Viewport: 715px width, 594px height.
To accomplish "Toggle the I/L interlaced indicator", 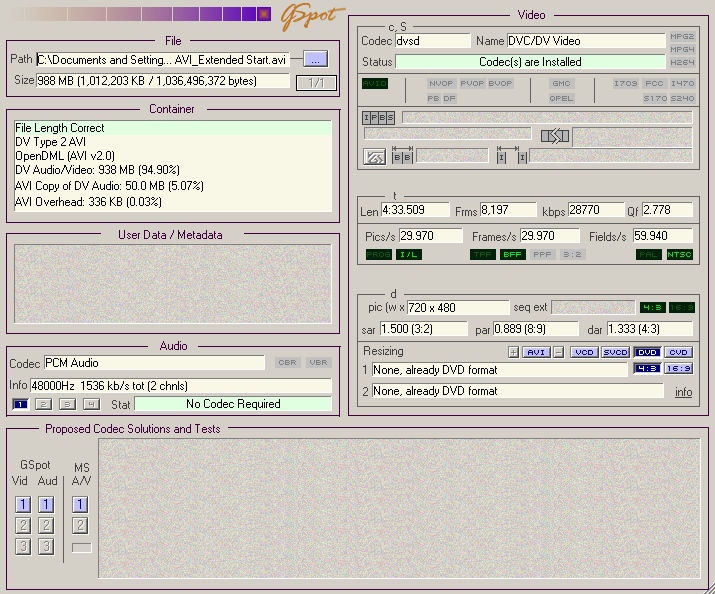I will point(409,254).
